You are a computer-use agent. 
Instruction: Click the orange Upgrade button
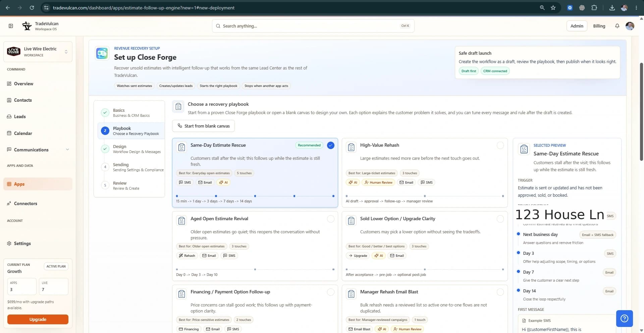[x=38, y=319]
